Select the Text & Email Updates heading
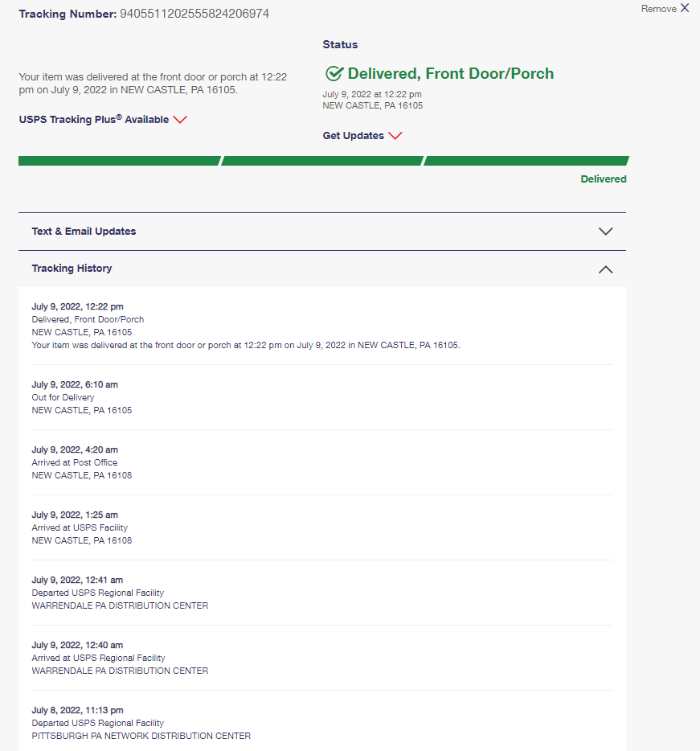The height and width of the screenshot is (751, 700). (84, 232)
